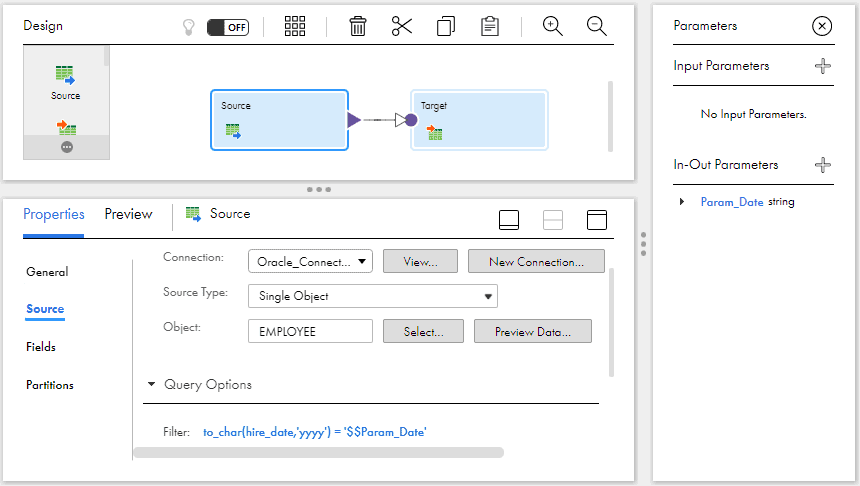This screenshot has width=860, height=486.
Task: Click the 'string' type text of Param_Date
Action: pyautogui.click(x=781, y=202)
